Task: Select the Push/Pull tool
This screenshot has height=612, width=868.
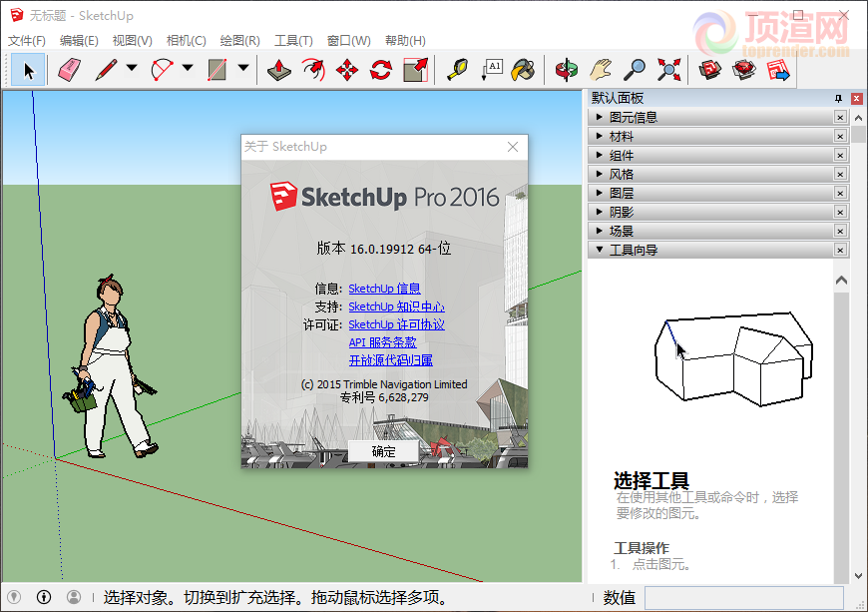Action: pyautogui.click(x=279, y=70)
